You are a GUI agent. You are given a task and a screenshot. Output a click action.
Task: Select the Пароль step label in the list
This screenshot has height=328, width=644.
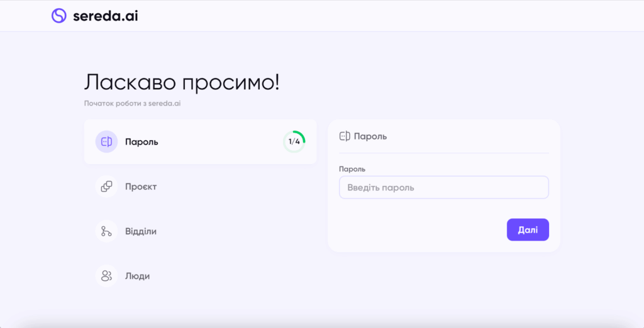(142, 142)
